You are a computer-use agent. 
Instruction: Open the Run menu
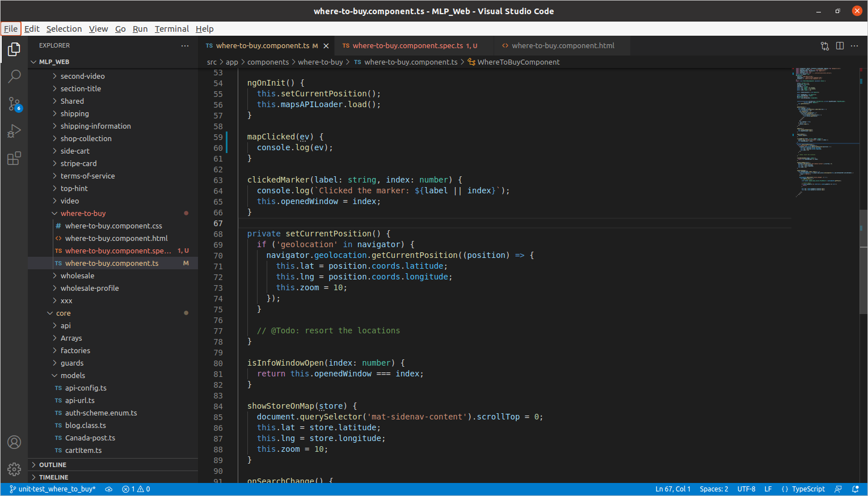pos(140,29)
